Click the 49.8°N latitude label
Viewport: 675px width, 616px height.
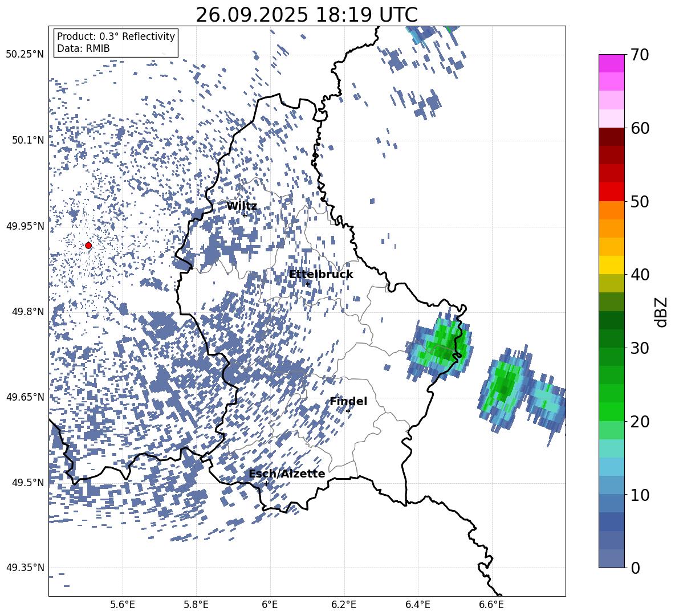[x=29, y=311]
